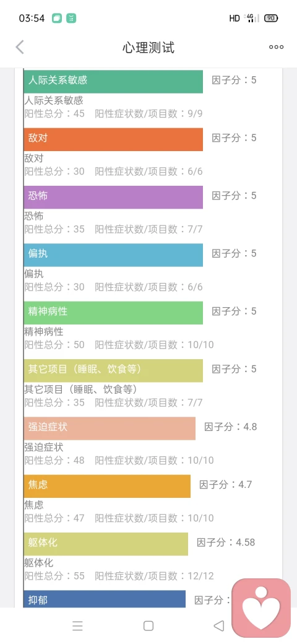Select the 强迫症状 salmon bar
Image resolution: width=297 pixels, height=644 pixels.
110,429
